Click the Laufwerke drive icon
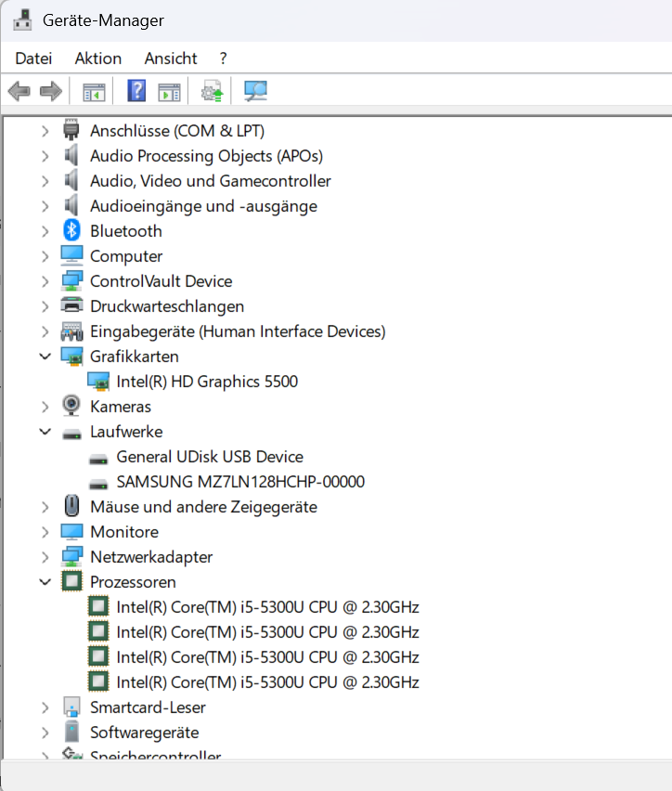This screenshot has height=791, width=672. pos(71,434)
